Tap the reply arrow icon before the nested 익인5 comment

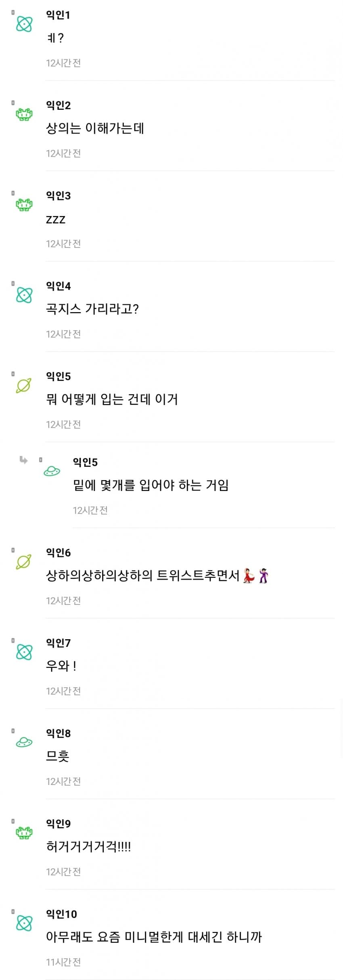[x=24, y=460]
